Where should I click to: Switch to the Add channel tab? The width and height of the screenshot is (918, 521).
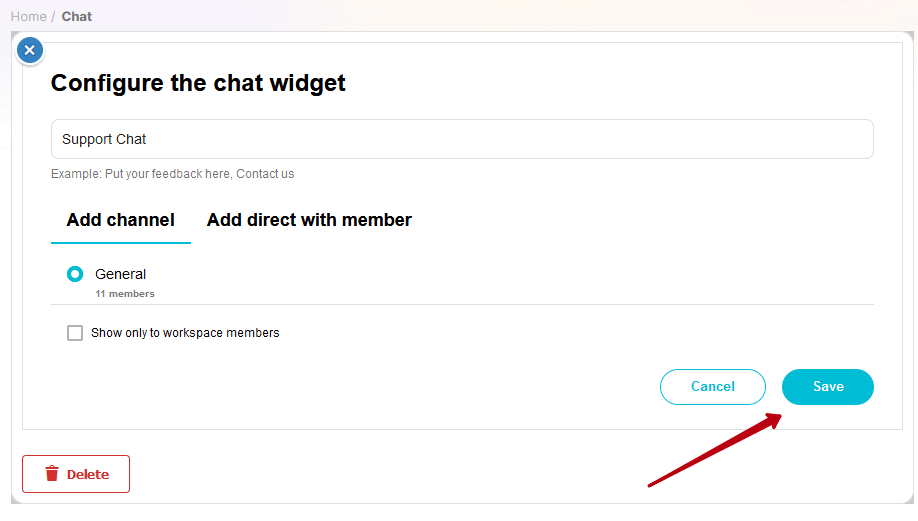[x=121, y=220]
